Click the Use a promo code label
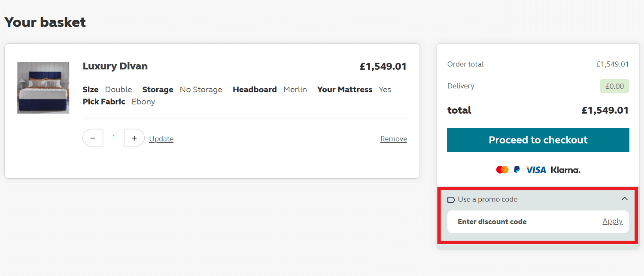The width and height of the screenshot is (644, 276). (x=487, y=199)
